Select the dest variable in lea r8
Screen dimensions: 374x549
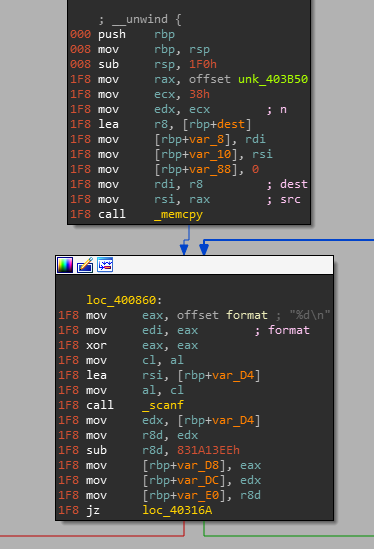pos(231,124)
